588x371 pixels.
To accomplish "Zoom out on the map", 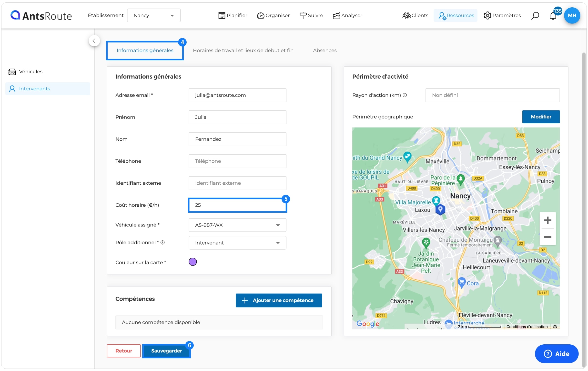I will pyautogui.click(x=548, y=237).
